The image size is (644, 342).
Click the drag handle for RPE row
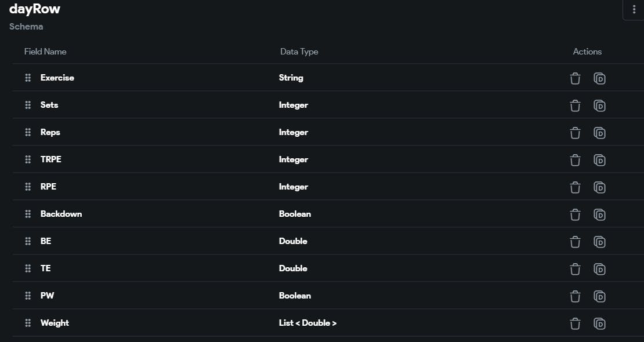(28, 187)
